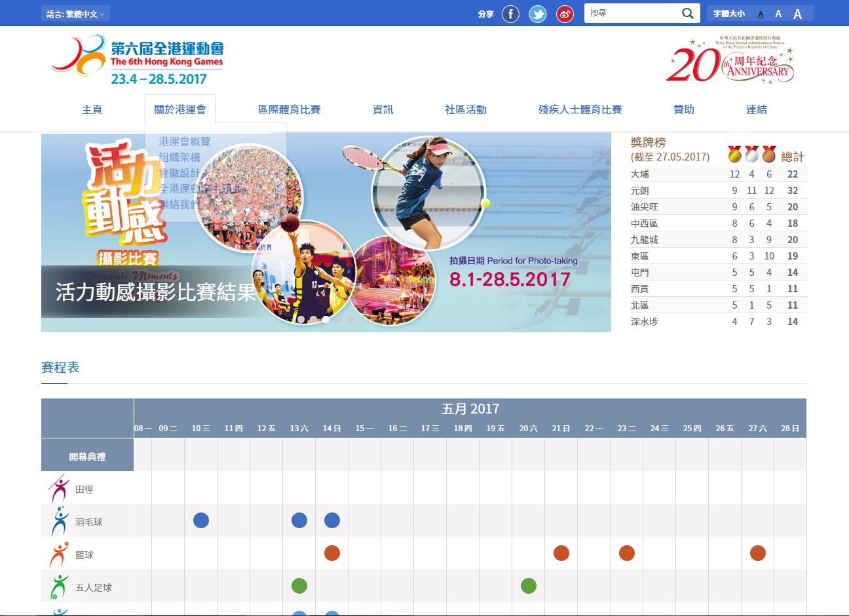Open the 6th Hong Kong Games logo
The height and width of the screenshot is (616, 849).
coord(138,61)
